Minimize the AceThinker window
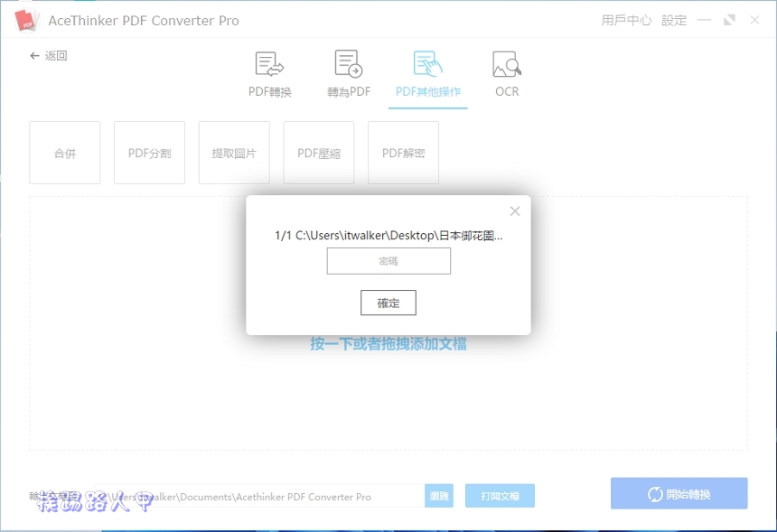This screenshot has width=777, height=532. point(704,20)
